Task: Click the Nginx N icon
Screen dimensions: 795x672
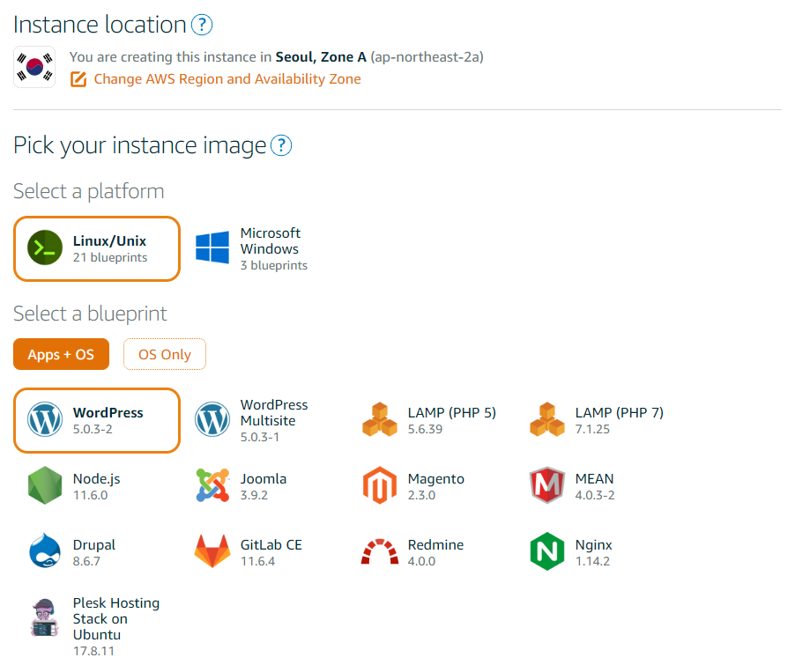Action: pyautogui.click(x=547, y=551)
